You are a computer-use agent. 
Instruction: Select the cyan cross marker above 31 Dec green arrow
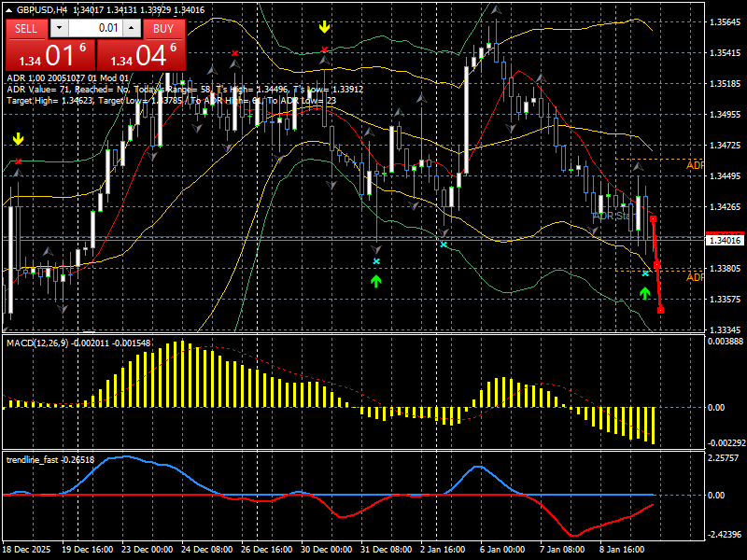(376, 261)
